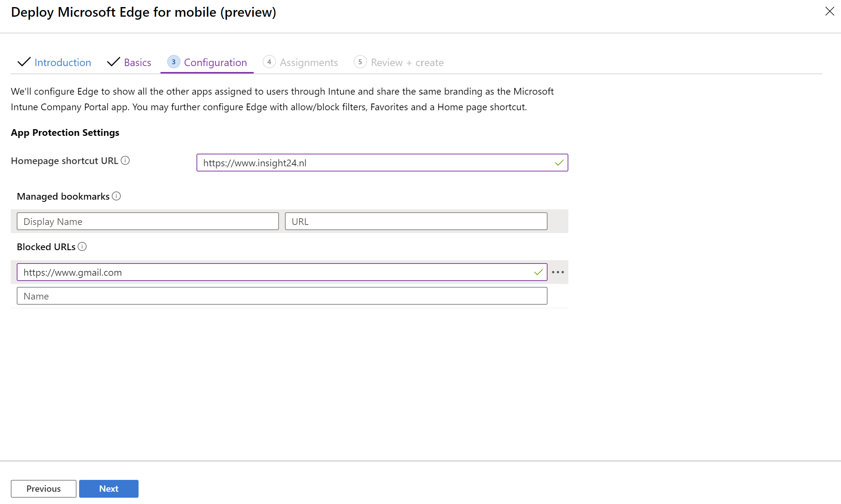The width and height of the screenshot is (841, 504).
Task: Click the managed bookmark URL field
Action: pyautogui.click(x=416, y=222)
